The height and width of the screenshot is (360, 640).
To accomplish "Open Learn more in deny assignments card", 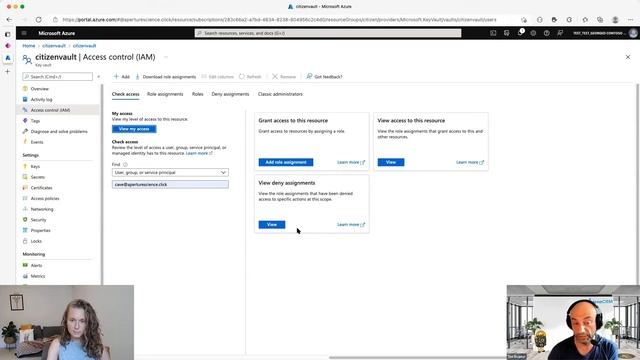I will click(351, 224).
